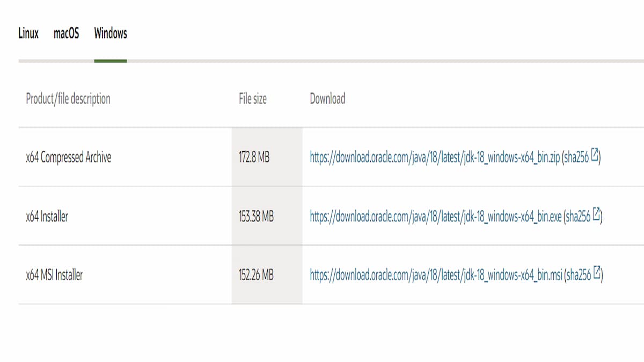Viewport: 644px width, 362px height.
Task: Open sha256 text link for msi installer
Action: pyautogui.click(x=579, y=275)
